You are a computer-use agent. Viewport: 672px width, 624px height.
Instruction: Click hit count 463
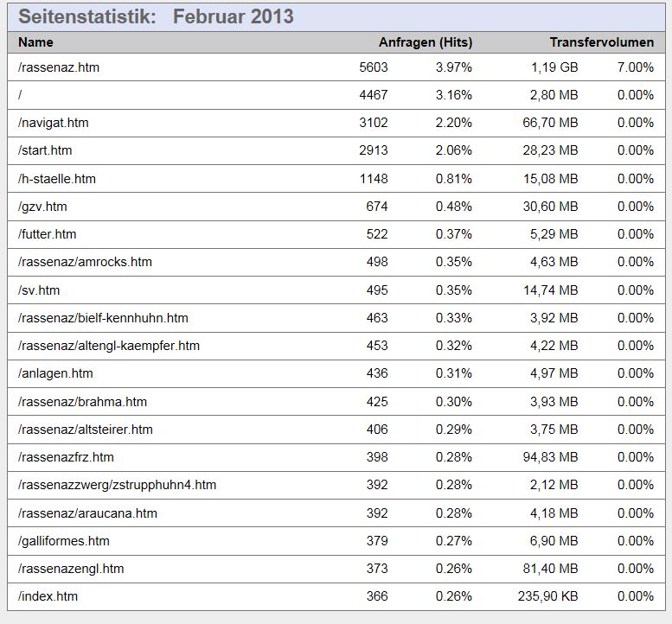click(x=377, y=318)
